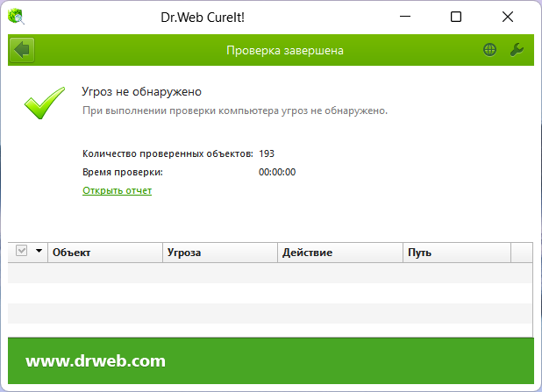Viewport: 542px width, 392px height.
Task: Go back with the green arrow button
Action: click(x=22, y=50)
